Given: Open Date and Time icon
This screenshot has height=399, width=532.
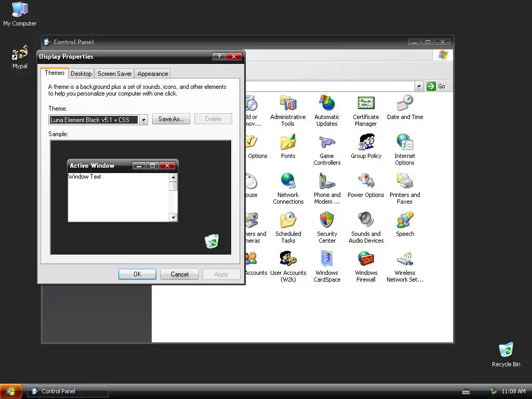Looking at the screenshot, I should tap(405, 108).
